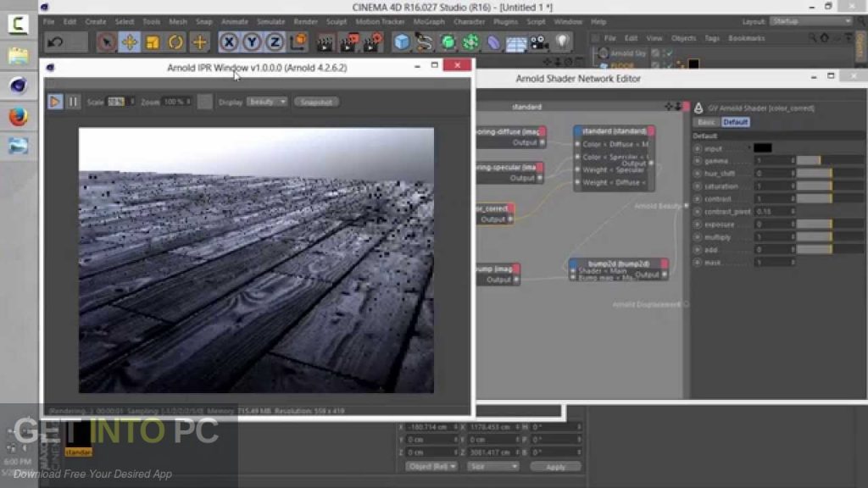The height and width of the screenshot is (488, 868).
Task: Open the Layout Startup dropdown
Action: point(811,21)
